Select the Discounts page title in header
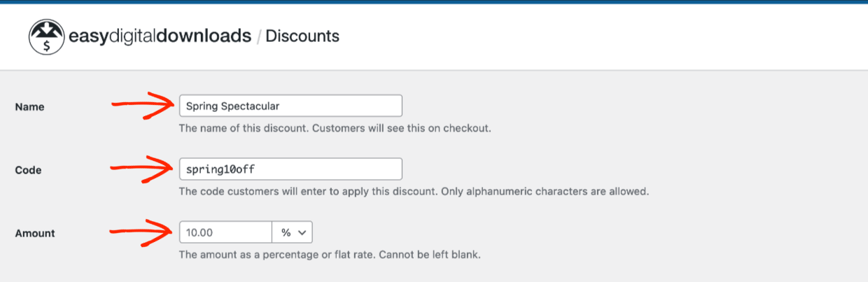This screenshot has height=282, width=868. click(x=302, y=36)
